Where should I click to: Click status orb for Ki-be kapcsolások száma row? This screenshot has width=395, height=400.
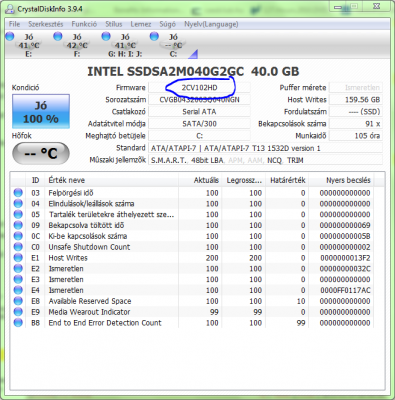point(18,236)
